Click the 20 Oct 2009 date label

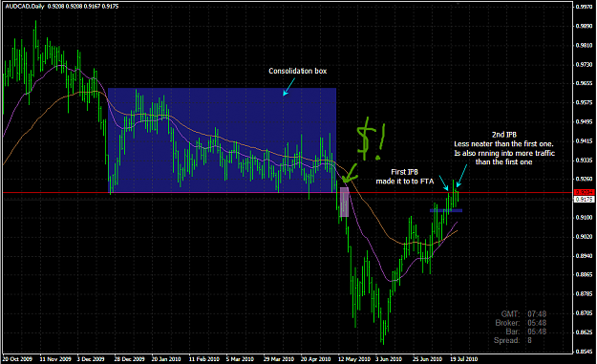tap(17, 358)
